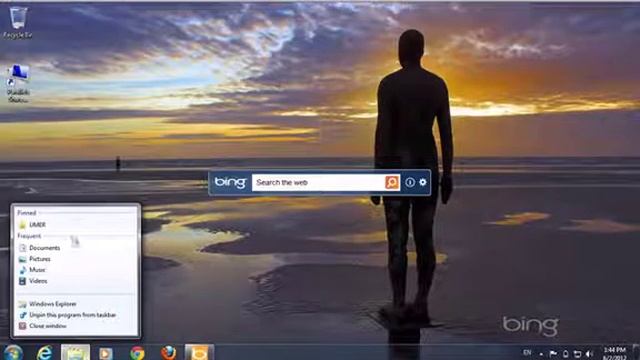Screen dimensions: 640x360
Task: Open the Action Center flag icon
Action: (553, 354)
